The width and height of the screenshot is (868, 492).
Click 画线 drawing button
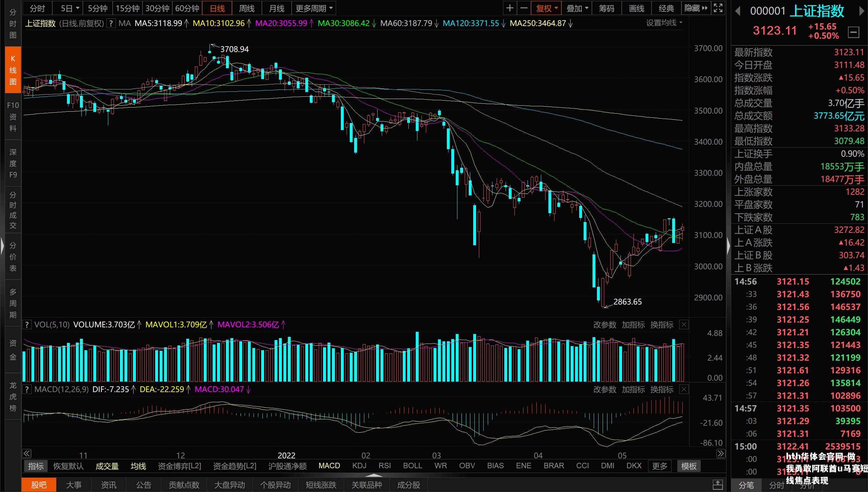click(x=636, y=8)
